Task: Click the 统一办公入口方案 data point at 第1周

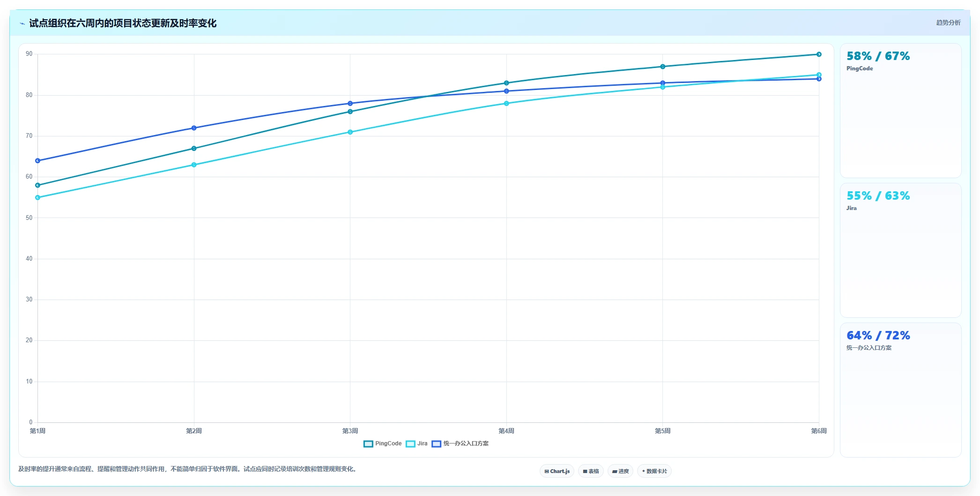Action: coord(38,161)
